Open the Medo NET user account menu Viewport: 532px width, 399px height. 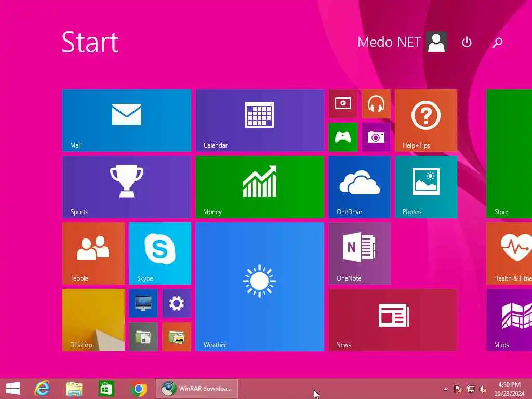(402, 42)
